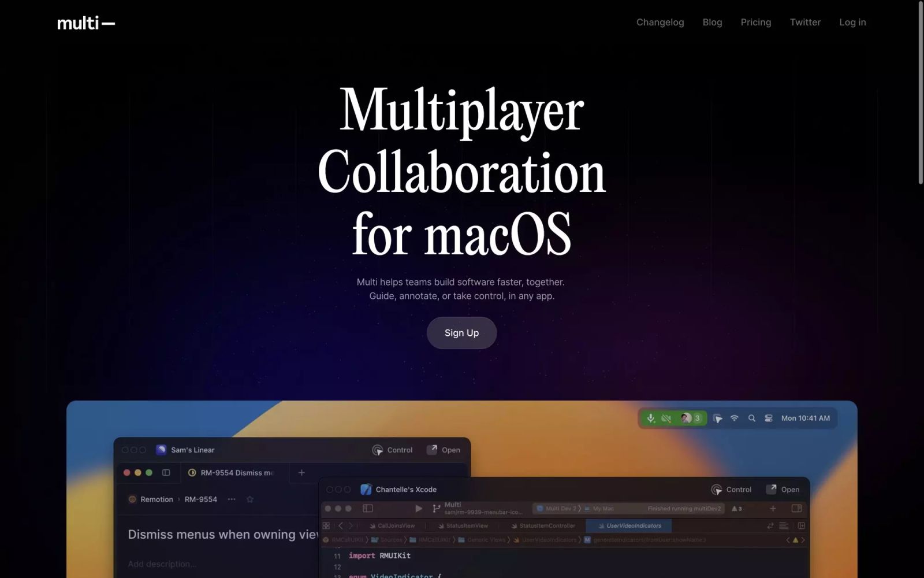Viewport: 924px width, 578px height.
Task: Toggle the crossed-out camera icon in menu bar
Action: pyautogui.click(x=666, y=418)
